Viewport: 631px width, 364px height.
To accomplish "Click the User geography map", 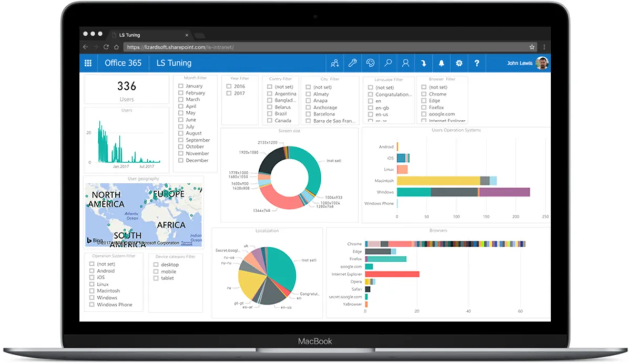I will [144, 215].
